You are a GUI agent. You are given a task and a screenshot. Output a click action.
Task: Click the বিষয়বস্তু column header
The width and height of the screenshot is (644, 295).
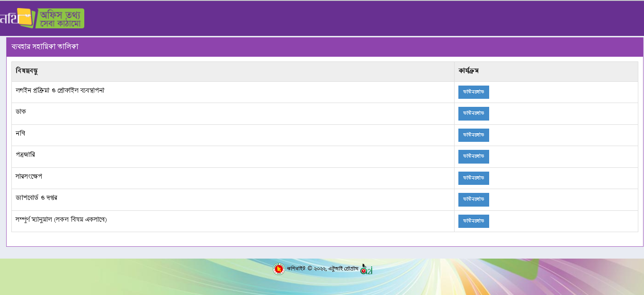click(27, 71)
